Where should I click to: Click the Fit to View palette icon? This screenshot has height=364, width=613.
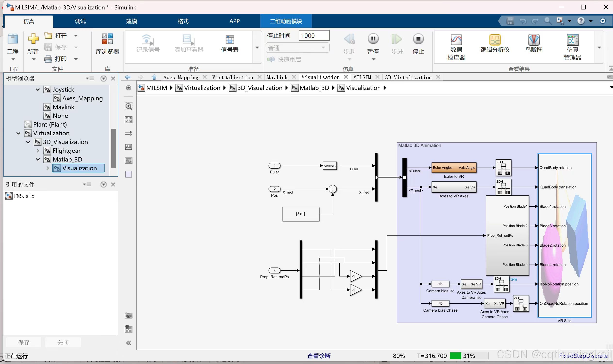(129, 120)
